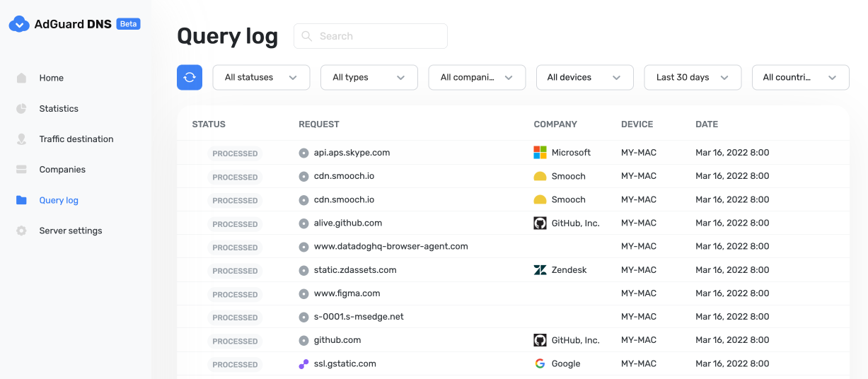Open the All types dropdown

tap(369, 77)
